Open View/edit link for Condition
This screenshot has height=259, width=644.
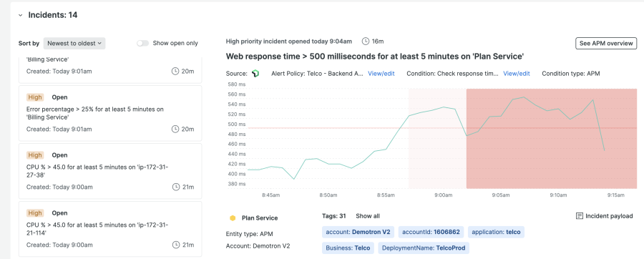517,74
